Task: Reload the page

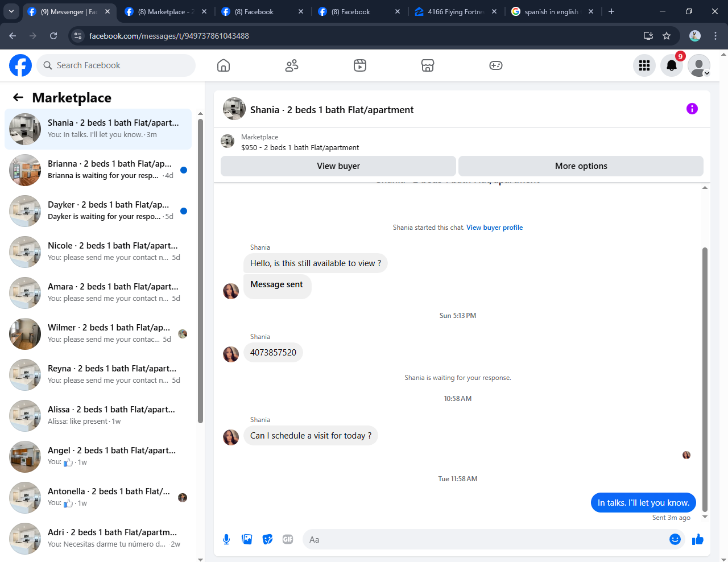Action: click(53, 36)
